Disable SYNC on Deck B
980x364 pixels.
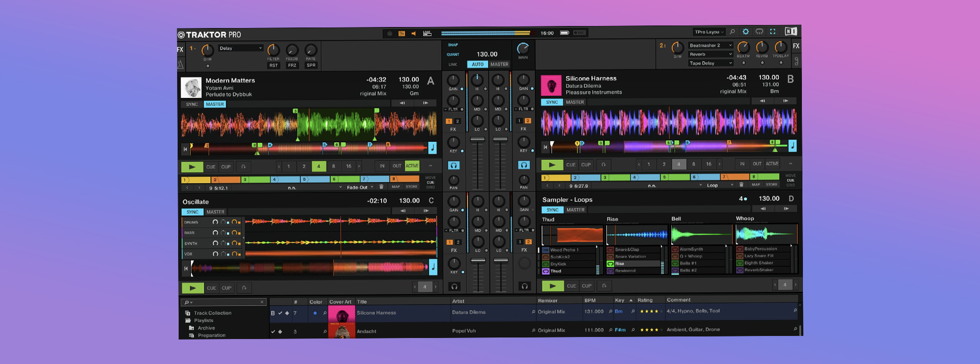[552, 102]
